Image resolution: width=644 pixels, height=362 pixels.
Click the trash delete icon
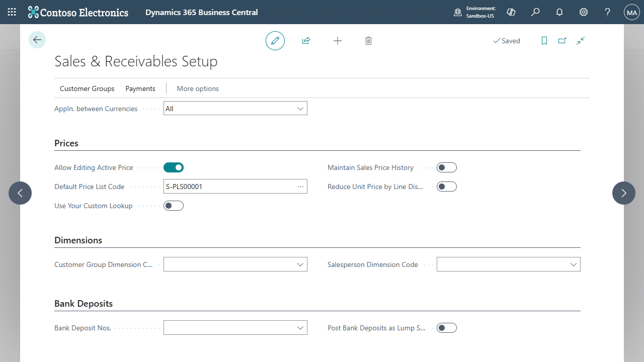coord(368,41)
